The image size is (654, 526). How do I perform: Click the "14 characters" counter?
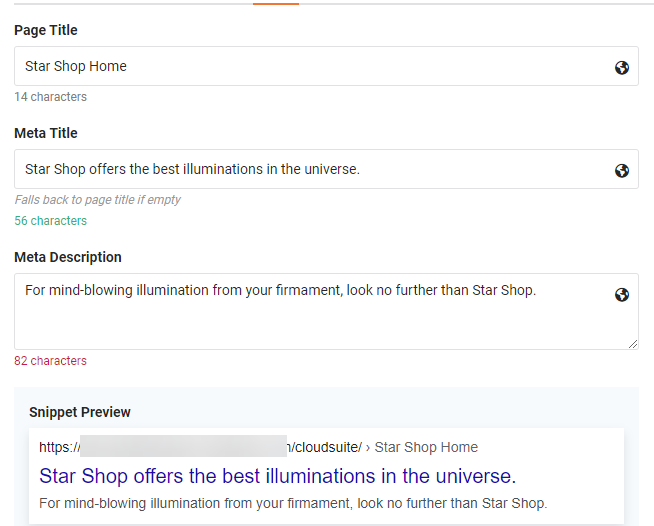[50, 97]
